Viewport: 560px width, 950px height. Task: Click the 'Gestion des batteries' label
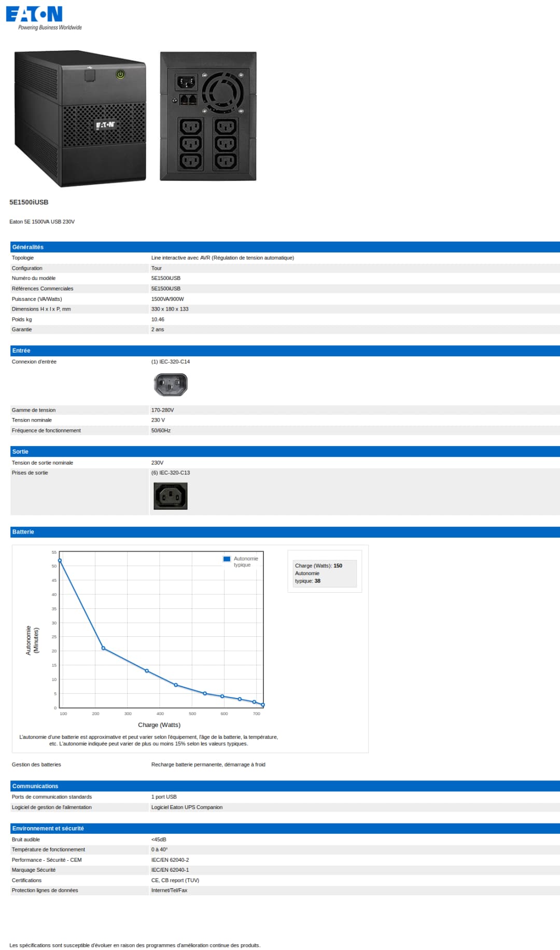[36, 765]
